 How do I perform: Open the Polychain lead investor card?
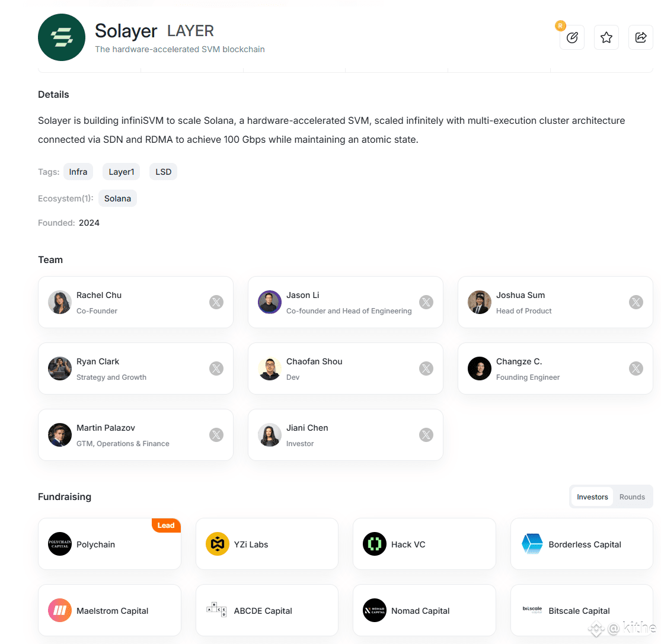point(110,544)
